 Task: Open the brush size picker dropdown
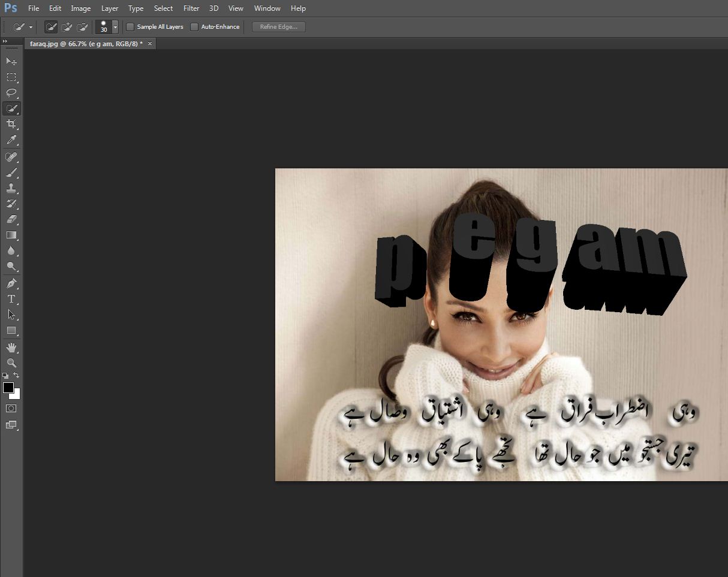[x=115, y=27]
